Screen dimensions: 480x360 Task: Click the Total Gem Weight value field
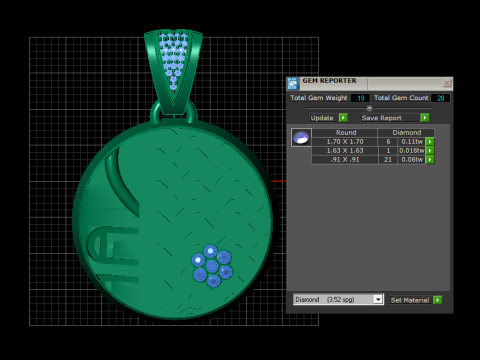click(x=360, y=98)
